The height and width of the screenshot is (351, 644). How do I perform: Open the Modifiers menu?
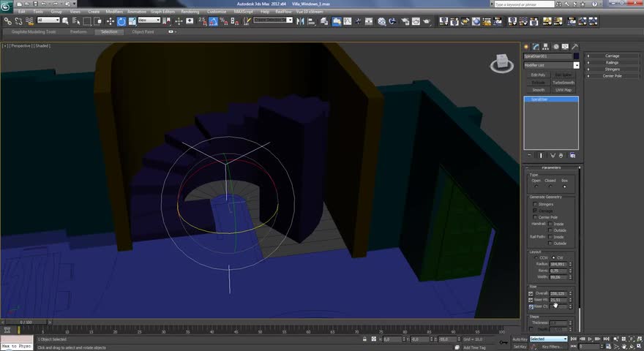point(114,12)
